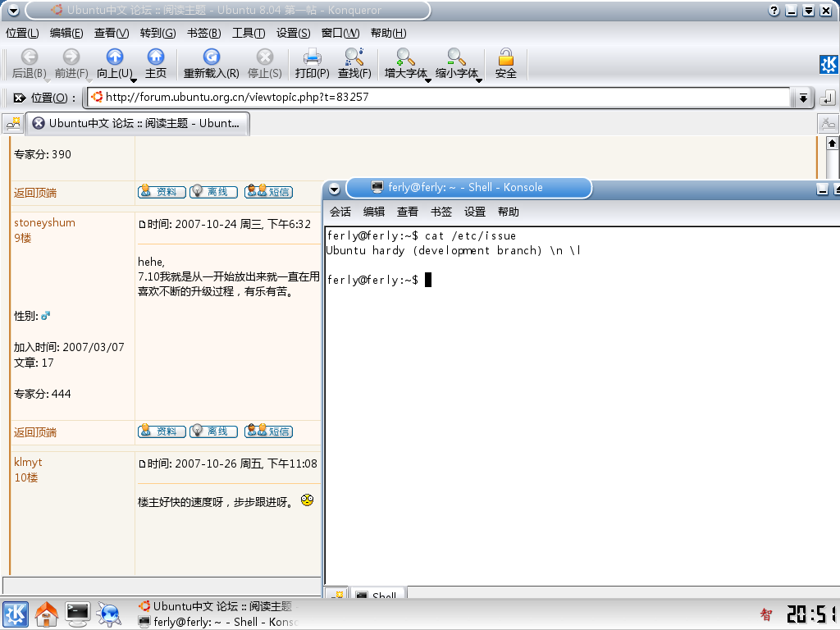
Task: Open the 窗口(W) menu in Konqueror
Action: [x=340, y=33]
